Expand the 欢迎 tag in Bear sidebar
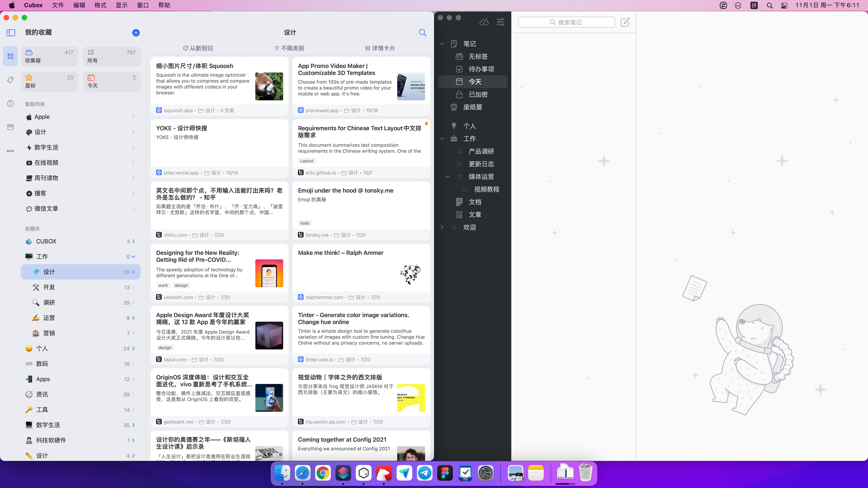The height and width of the screenshot is (488, 868). (x=442, y=227)
